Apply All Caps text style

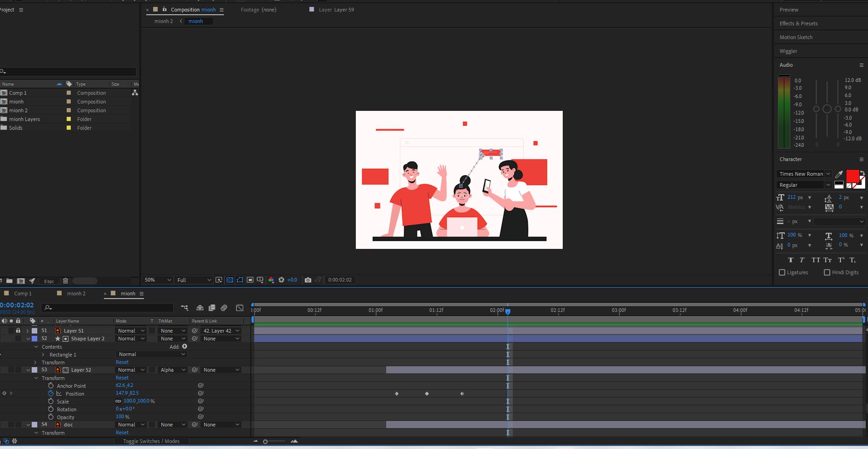(x=816, y=260)
